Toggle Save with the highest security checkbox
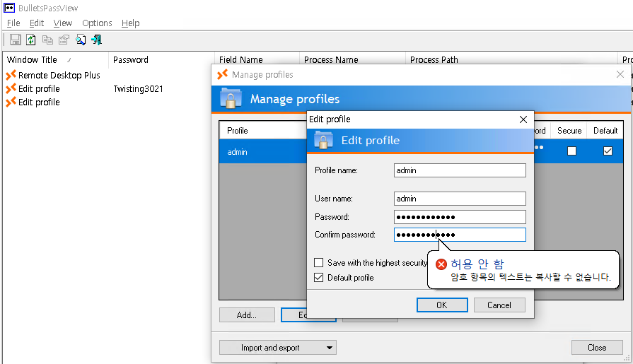 [x=318, y=263]
